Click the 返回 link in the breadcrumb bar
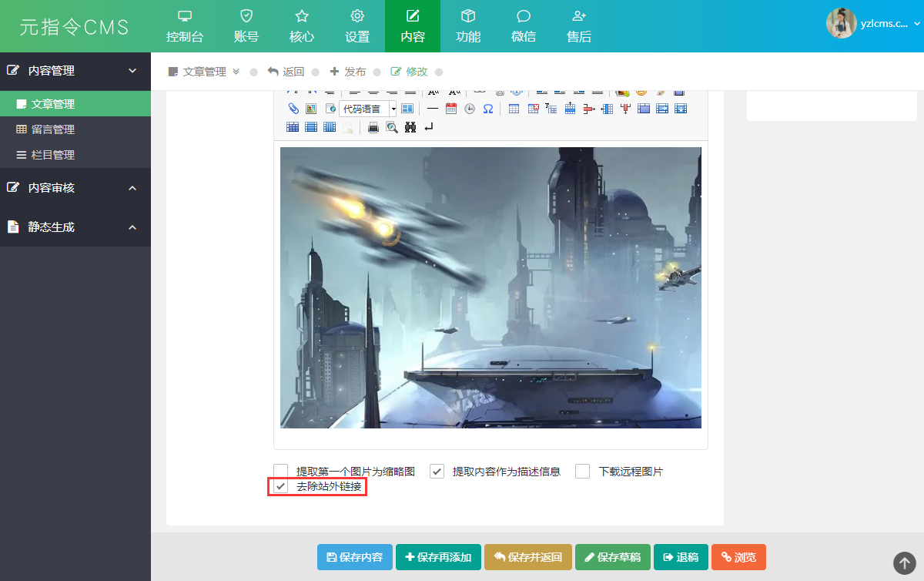The width and height of the screenshot is (924, 581). [286, 72]
